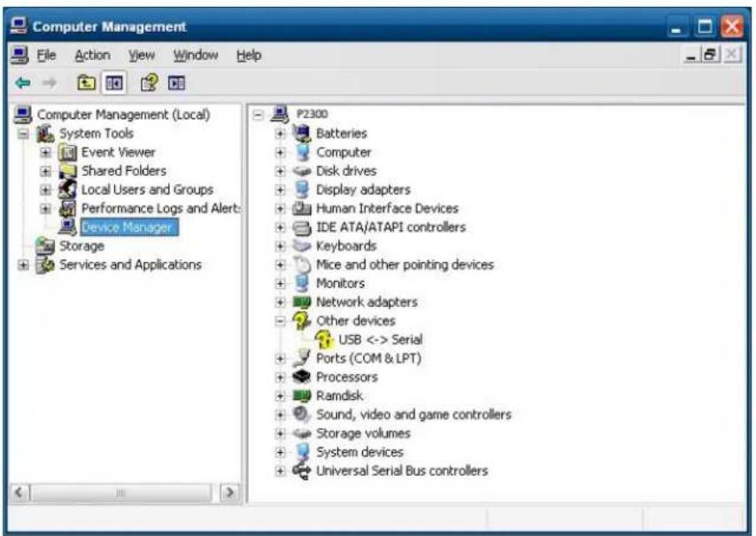
Task: Expand the Monitors category
Action: 280,283
